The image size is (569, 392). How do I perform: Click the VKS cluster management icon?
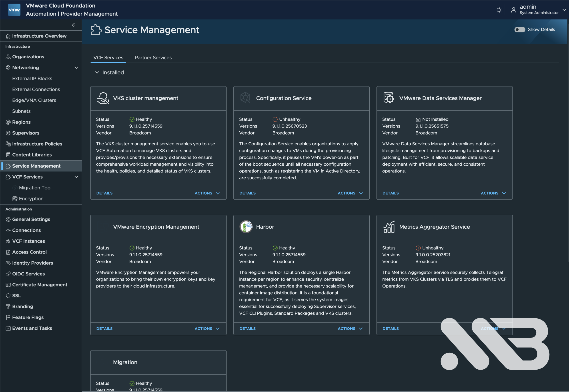pyautogui.click(x=103, y=98)
